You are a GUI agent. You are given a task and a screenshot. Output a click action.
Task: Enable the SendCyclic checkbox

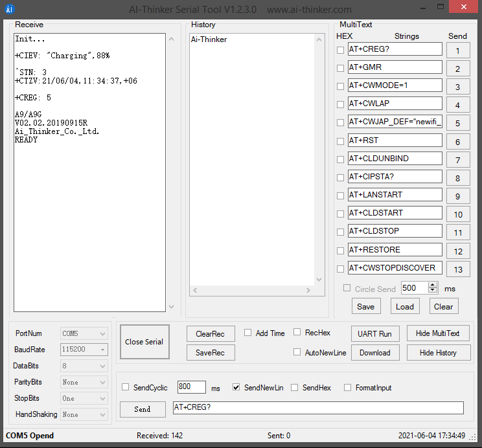(126, 387)
